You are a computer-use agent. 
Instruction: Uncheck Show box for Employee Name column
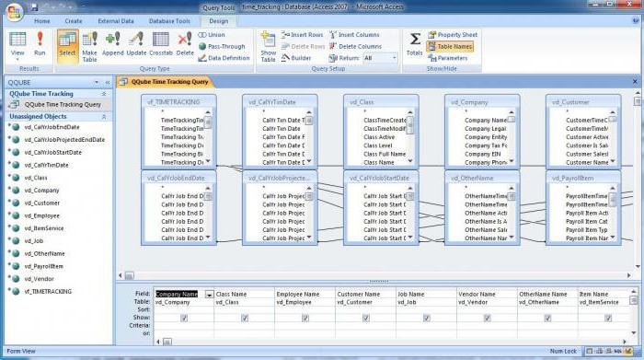click(x=305, y=318)
